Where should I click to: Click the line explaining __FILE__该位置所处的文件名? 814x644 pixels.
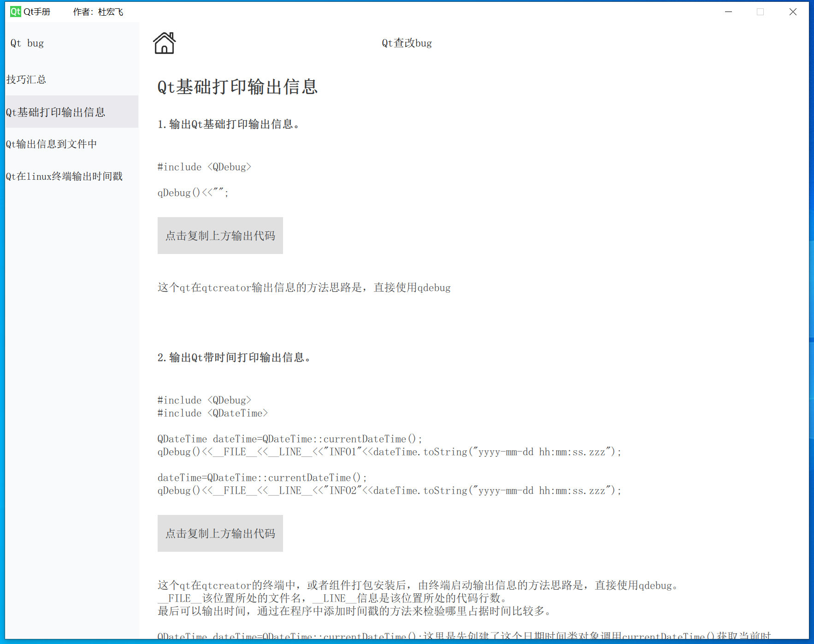coord(332,598)
